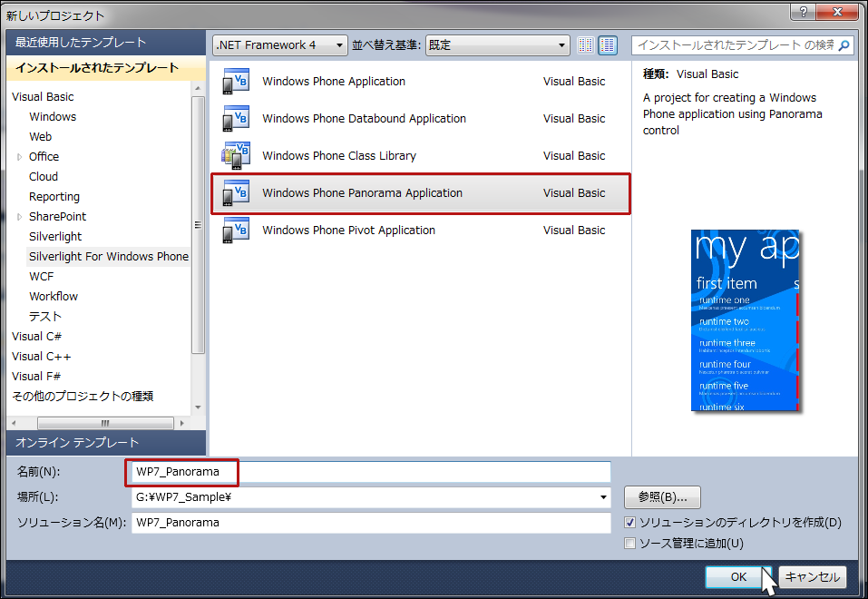Expand the SharePoint tree node
868x599 pixels.
[x=19, y=217]
